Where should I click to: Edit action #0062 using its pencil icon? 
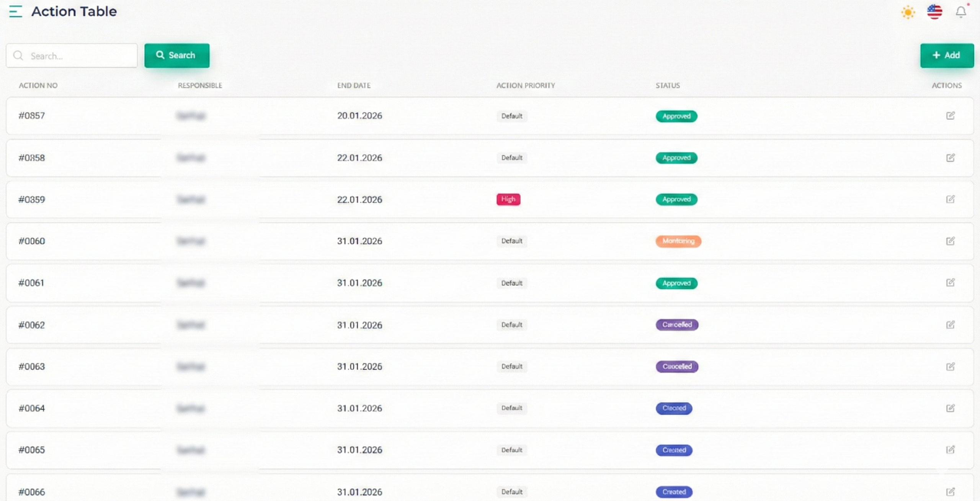point(950,325)
